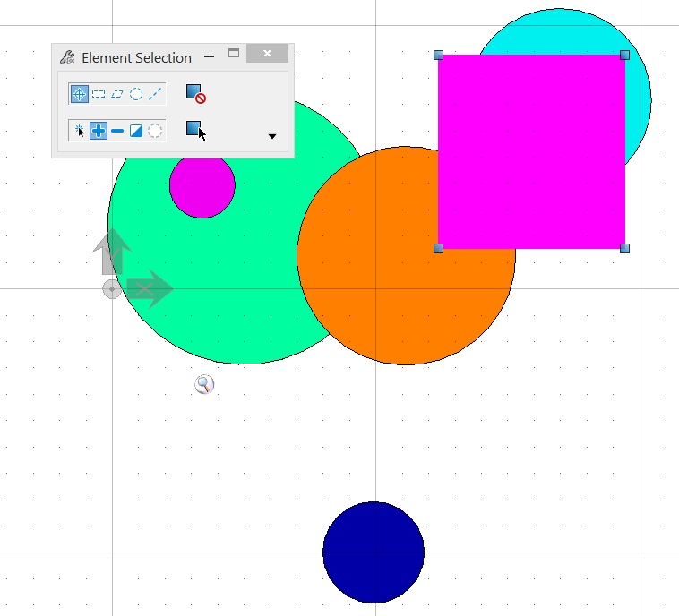Click the dark blue circle
This screenshot has width=679, height=616.
pyautogui.click(x=374, y=552)
